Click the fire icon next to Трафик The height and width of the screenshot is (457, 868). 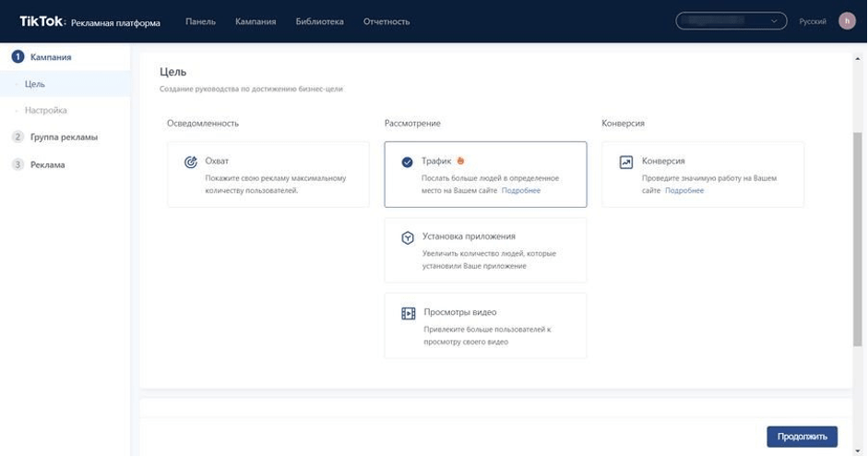point(460,161)
